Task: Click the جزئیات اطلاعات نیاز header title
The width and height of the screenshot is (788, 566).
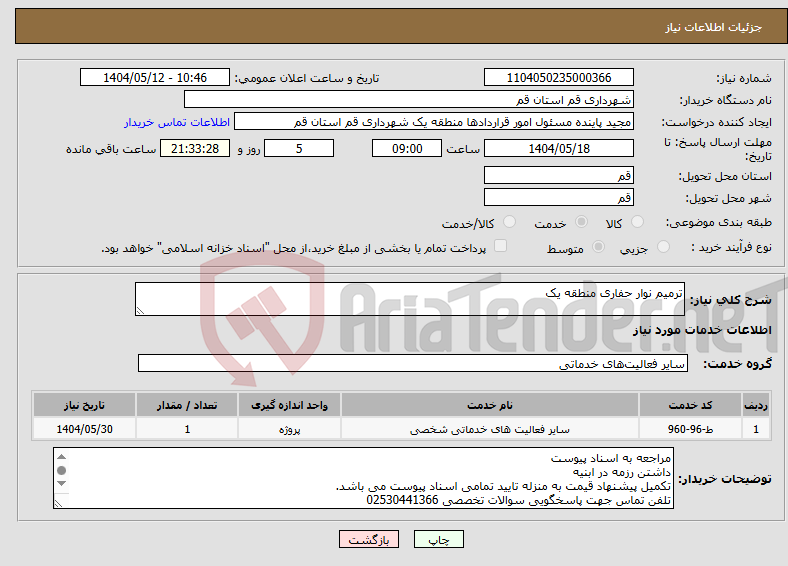Action: (714, 27)
